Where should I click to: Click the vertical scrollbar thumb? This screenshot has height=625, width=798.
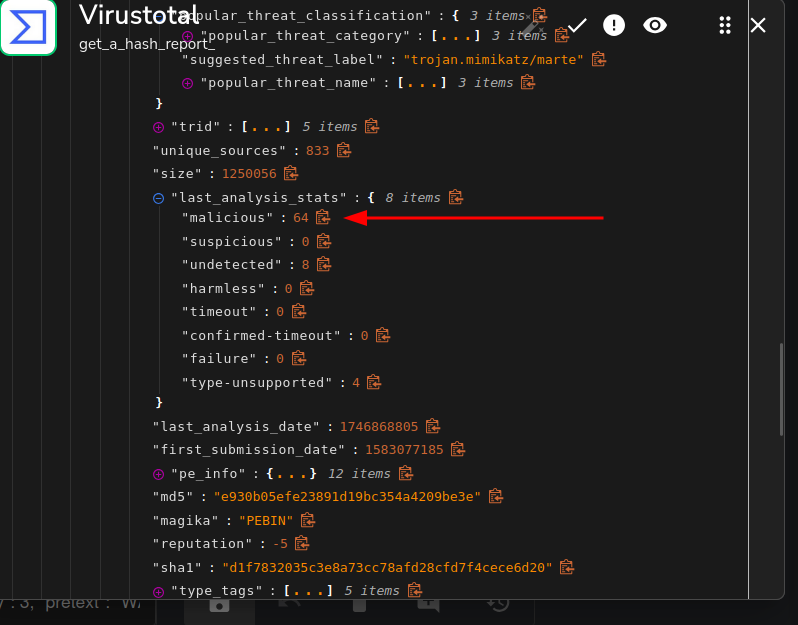[x=781, y=390]
